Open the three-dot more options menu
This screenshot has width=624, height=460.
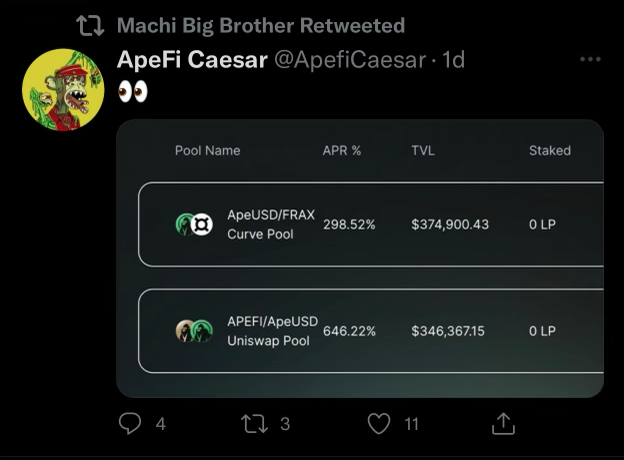pyautogui.click(x=590, y=59)
